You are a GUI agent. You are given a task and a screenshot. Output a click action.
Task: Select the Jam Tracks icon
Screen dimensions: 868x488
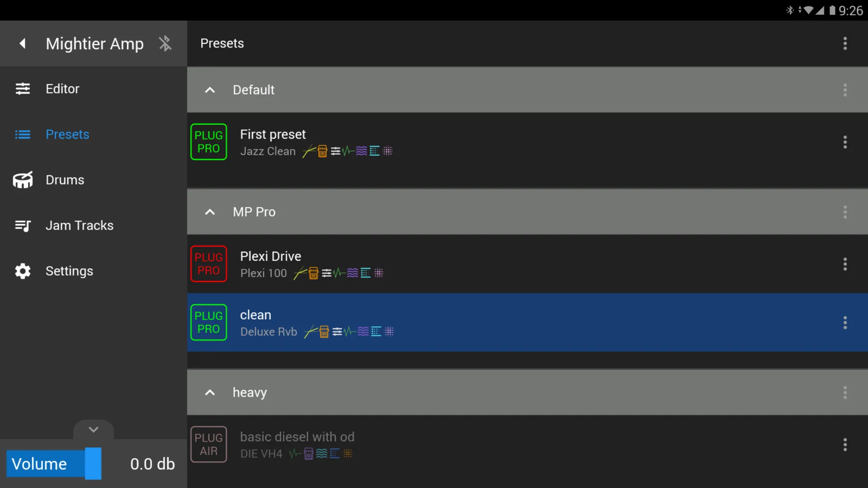coord(22,225)
